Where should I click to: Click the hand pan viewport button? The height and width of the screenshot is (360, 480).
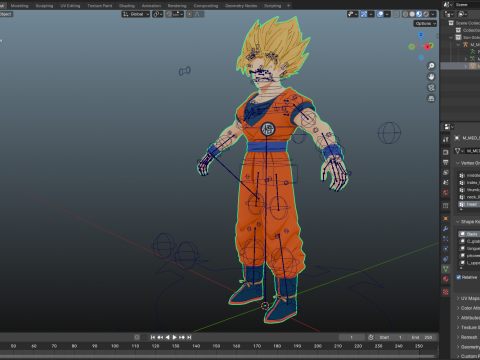click(x=431, y=77)
